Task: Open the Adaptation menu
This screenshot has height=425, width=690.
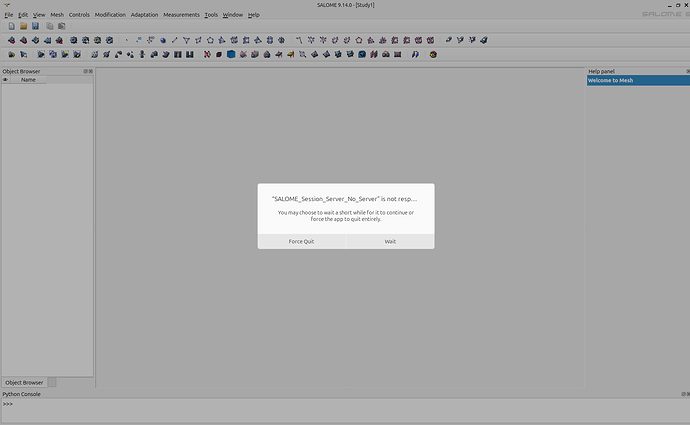Action: click(144, 15)
